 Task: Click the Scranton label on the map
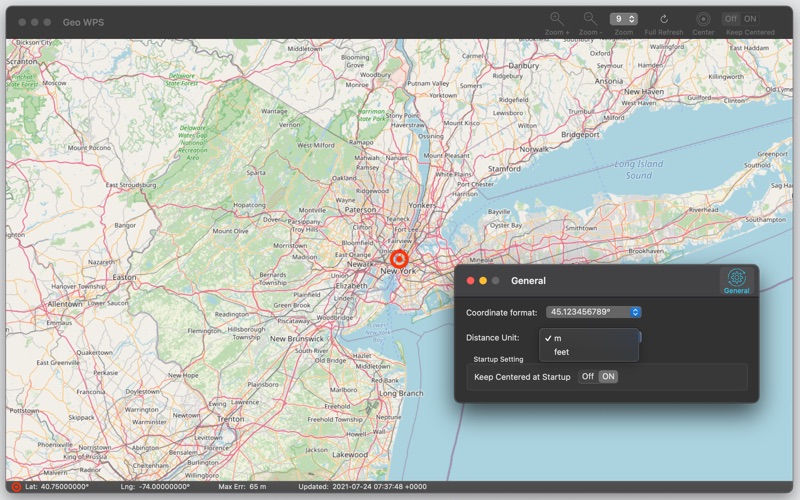click(21, 61)
